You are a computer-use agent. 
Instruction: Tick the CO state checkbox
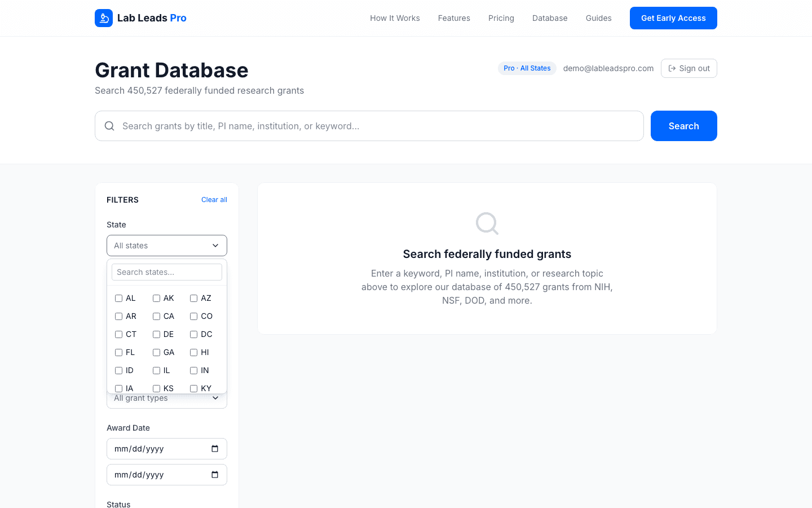pos(193,316)
